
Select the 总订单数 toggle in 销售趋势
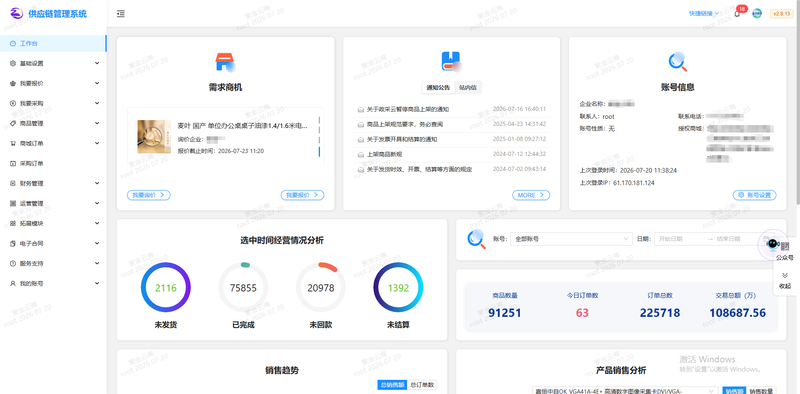[422, 385]
